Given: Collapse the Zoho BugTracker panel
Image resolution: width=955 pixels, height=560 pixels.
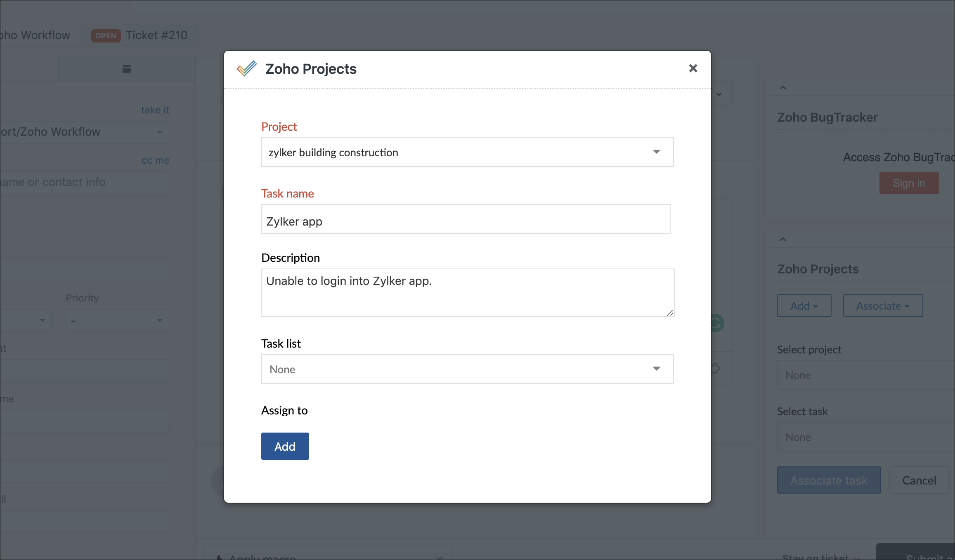Looking at the screenshot, I should [783, 87].
